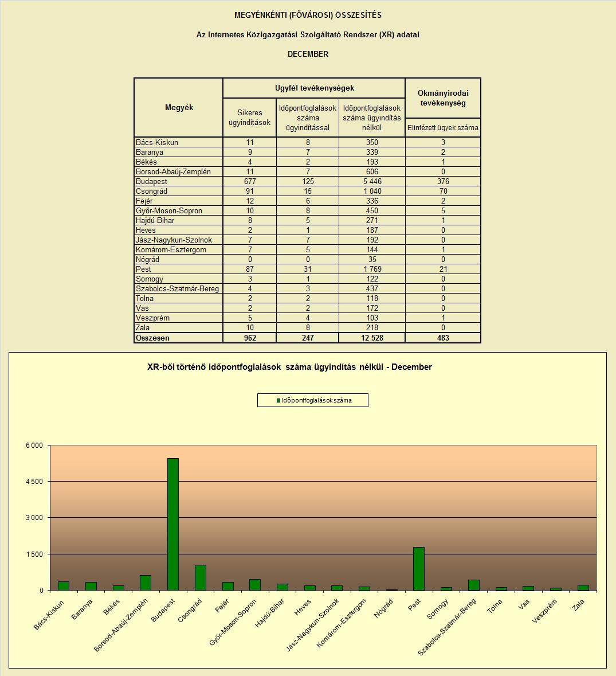
Task: Click the chart title 'XR-ből történő időpontfoglalások száma'
Action: click(289, 367)
